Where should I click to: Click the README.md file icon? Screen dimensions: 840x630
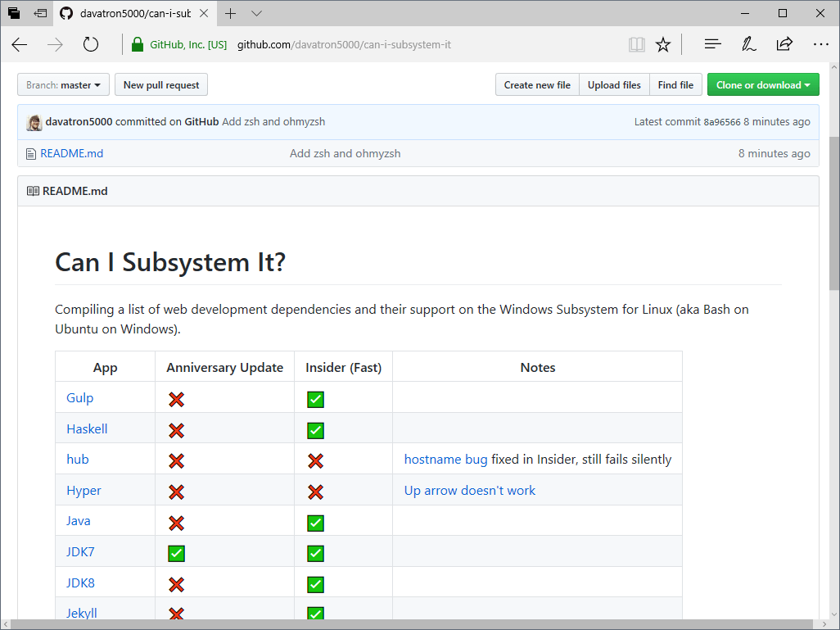click(31, 154)
